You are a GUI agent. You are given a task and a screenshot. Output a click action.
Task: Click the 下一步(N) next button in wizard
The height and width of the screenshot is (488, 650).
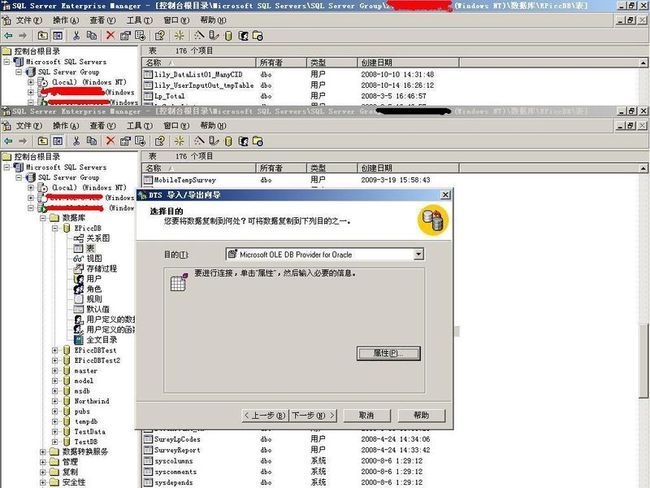(313, 415)
